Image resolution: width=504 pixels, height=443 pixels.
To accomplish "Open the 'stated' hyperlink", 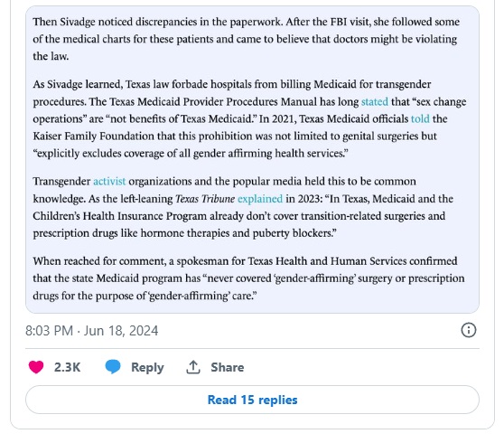I will (x=375, y=101).
